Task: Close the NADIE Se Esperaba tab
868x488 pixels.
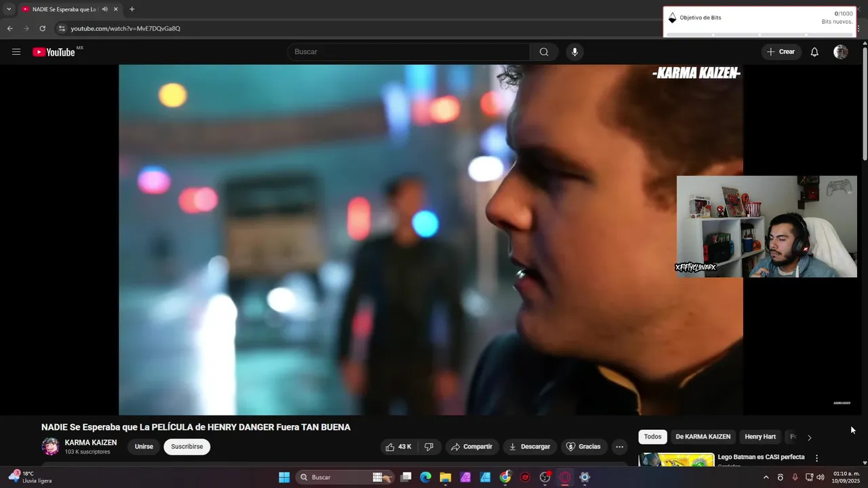Action: (116, 9)
